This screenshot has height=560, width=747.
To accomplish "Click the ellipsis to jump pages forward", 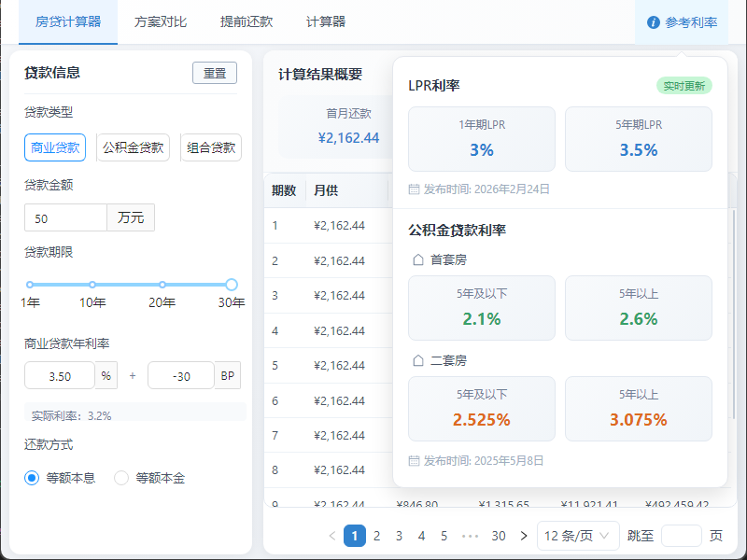I will coord(470,536).
